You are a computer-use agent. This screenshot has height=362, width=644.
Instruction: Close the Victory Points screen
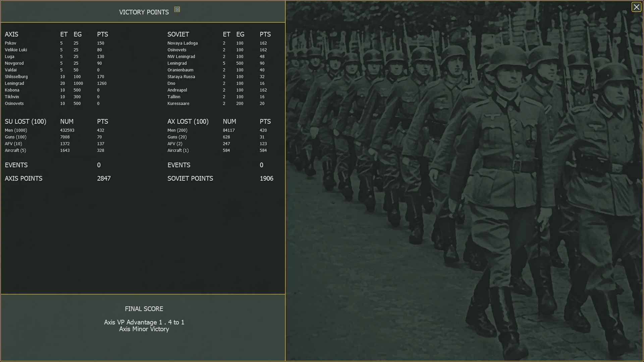(636, 7)
